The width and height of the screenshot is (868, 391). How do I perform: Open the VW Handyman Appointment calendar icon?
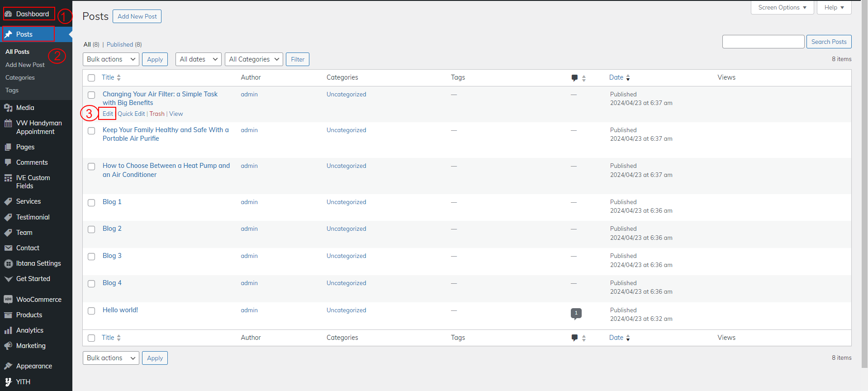click(8, 124)
